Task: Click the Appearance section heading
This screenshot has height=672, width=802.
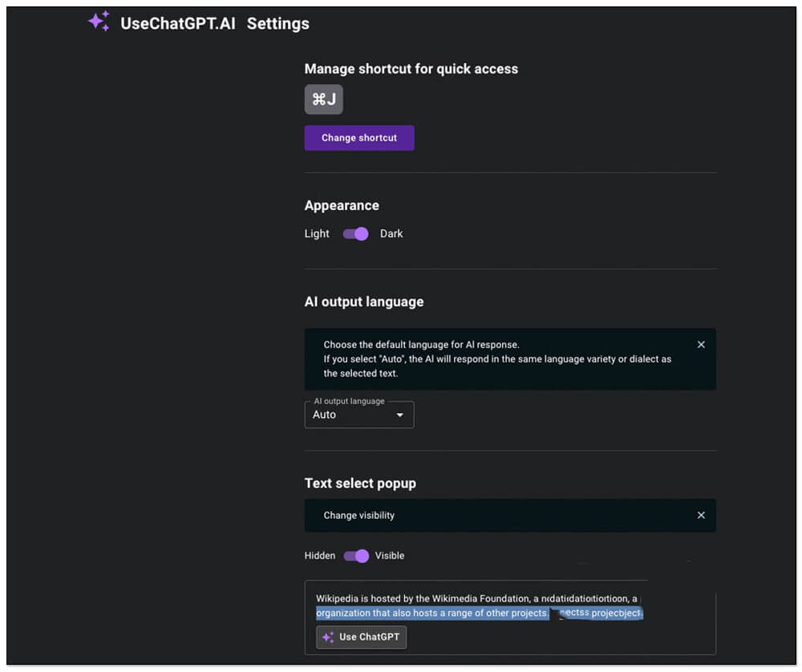Action: click(x=342, y=205)
